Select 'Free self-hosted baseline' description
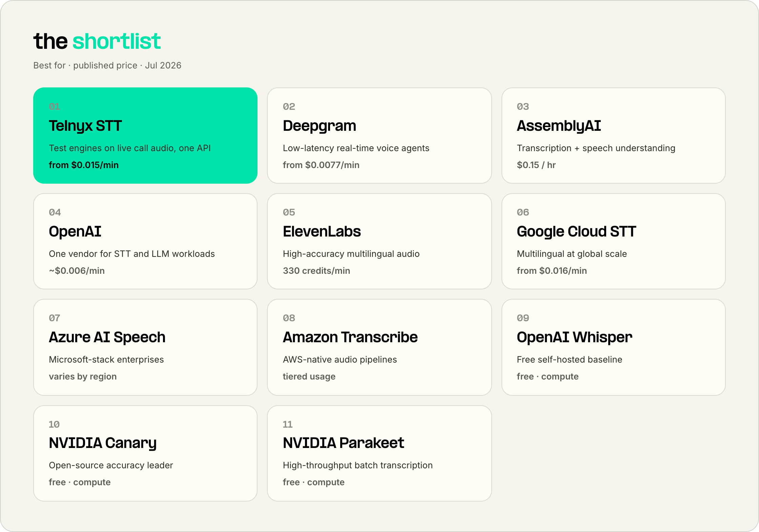759x532 pixels. point(570,360)
